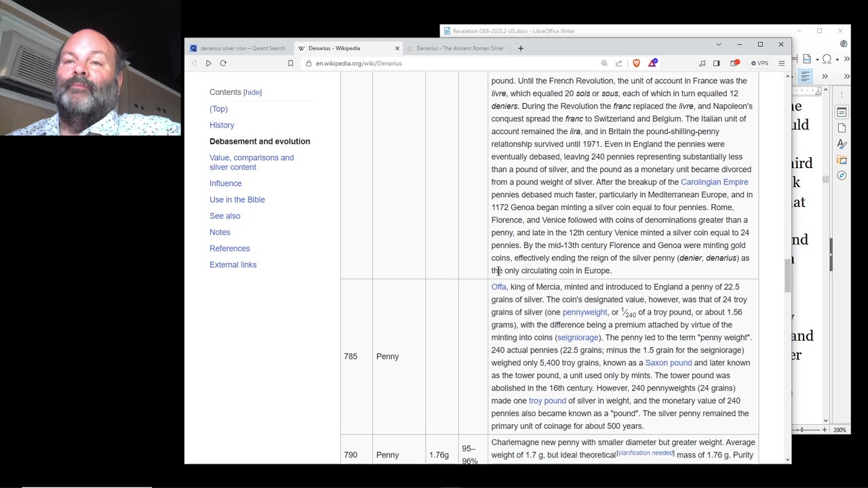Toggle the browser sidebar panel

tap(716, 63)
